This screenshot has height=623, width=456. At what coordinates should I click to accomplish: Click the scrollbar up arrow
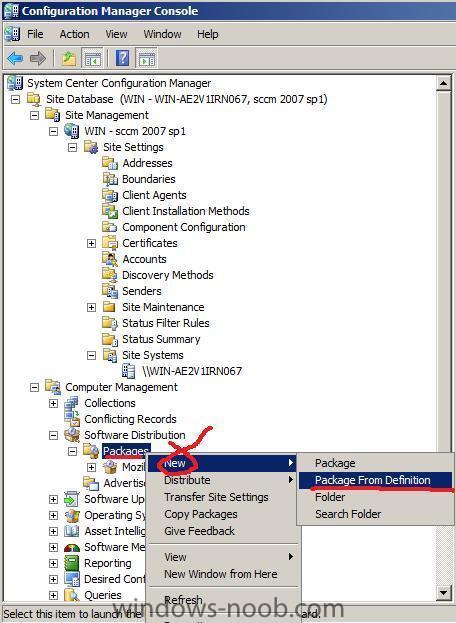pyautogui.click(x=443, y=84)
